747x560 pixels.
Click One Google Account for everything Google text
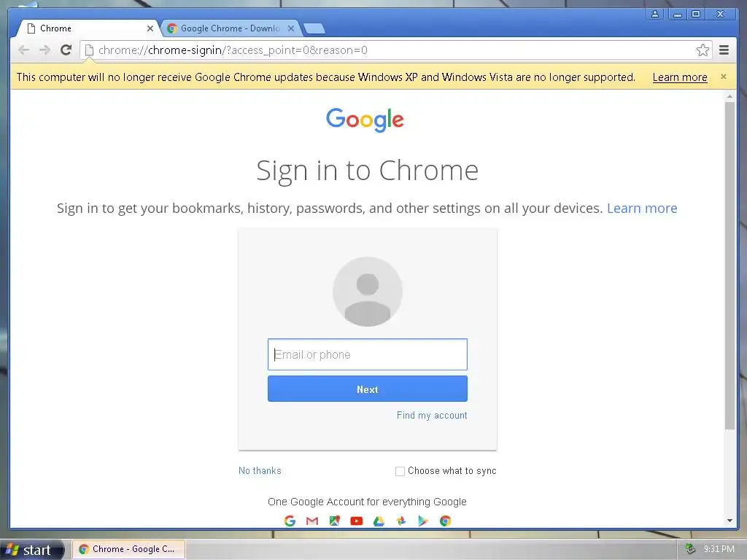[367, 502]
